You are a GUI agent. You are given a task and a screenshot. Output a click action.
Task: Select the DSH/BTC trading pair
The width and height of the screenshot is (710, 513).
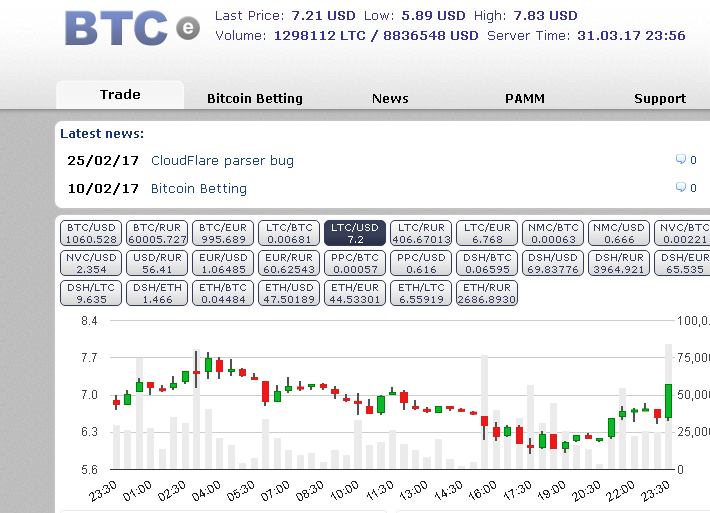pos(487,263)
